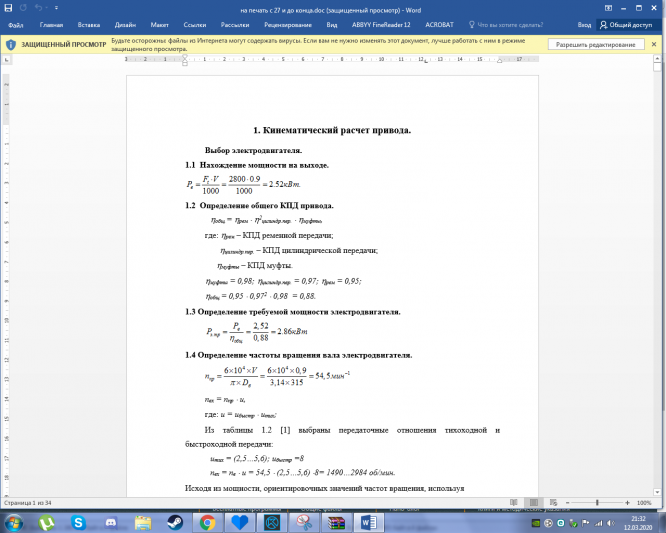Viewport: 666px width, 533px height.
Task: Open uTorrent from the taskbar
Action: coord(46,522)
